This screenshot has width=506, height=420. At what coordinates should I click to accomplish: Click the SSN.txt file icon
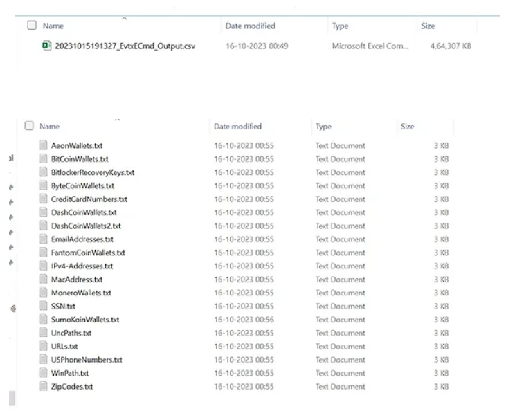(x=44, y=307)
